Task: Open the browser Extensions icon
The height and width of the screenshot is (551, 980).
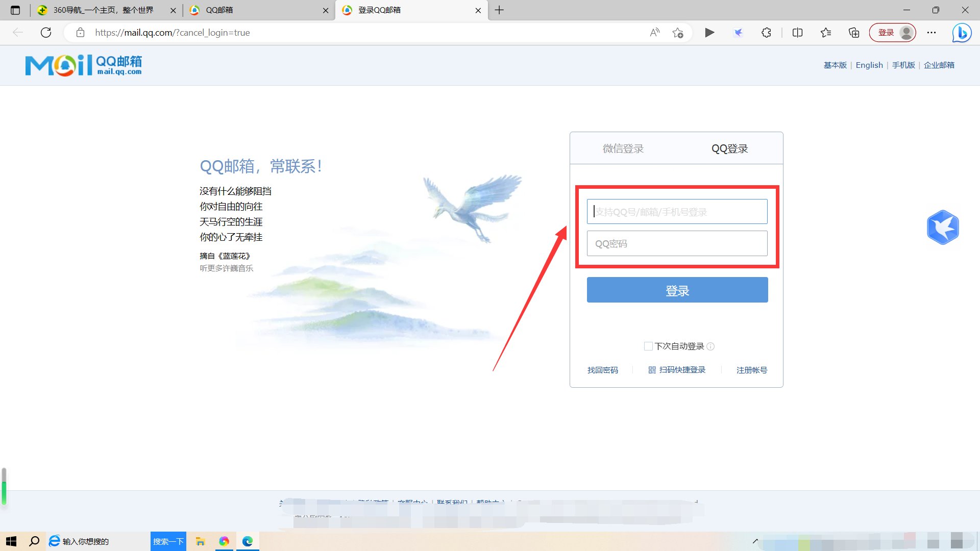Action: (x=766, y=32)
